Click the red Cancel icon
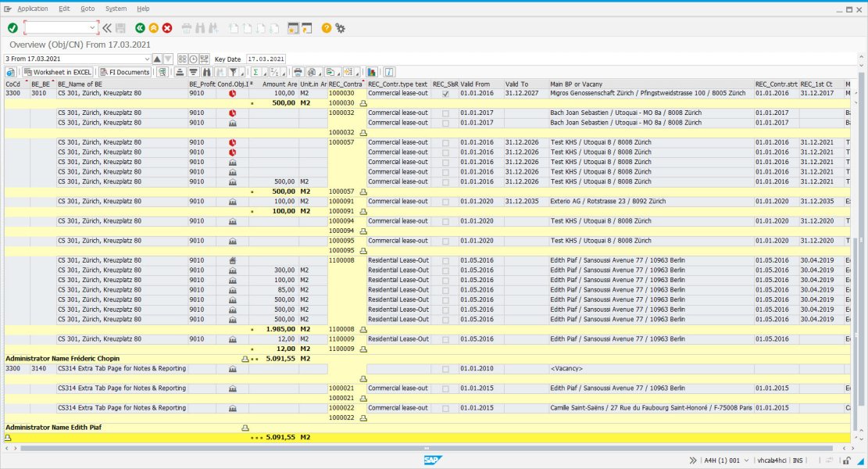This screenshot has width=868, height=469. tap(167, 27)
